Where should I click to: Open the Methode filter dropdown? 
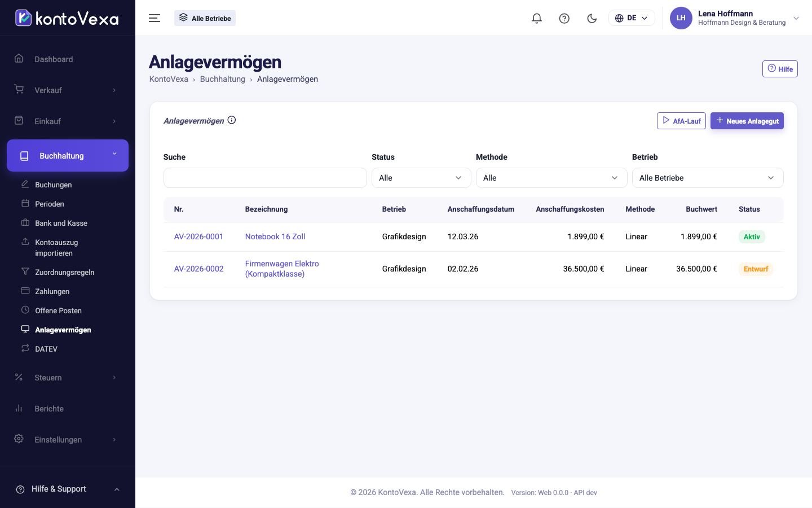click(x=551, y=178)
